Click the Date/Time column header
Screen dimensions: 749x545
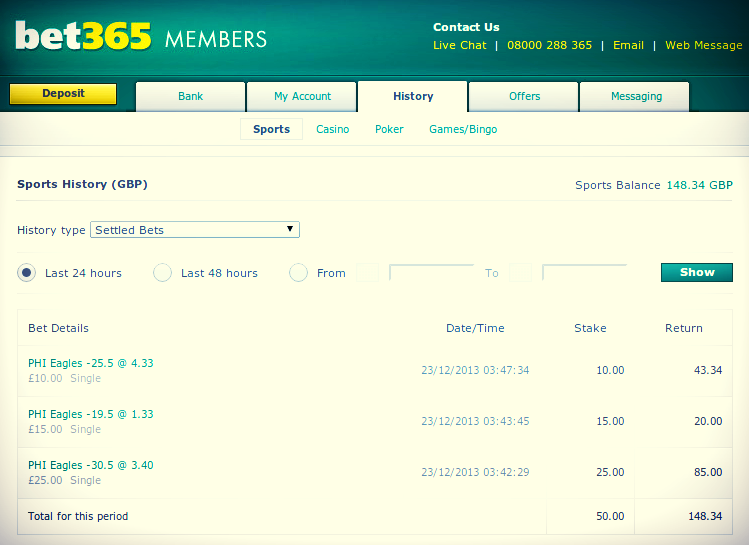point(475,328)
